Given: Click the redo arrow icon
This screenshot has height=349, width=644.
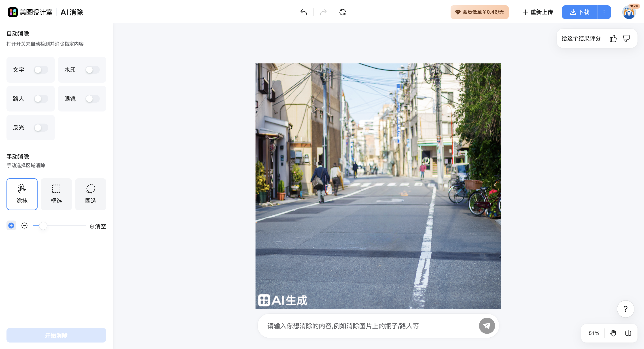Looking at the screenshot, I should [x=323, y=12].
